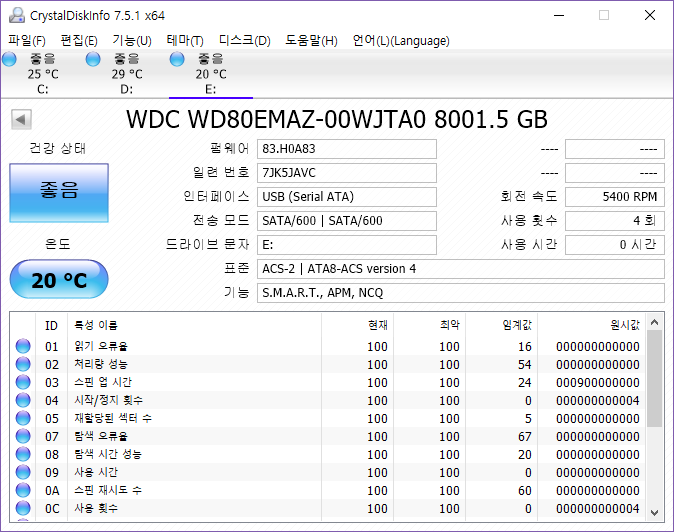This screenshot has height=532, width=674.
Task: Click the status orb for attribute 04 시작/정지 횟수
Action: tap(23, 401)
